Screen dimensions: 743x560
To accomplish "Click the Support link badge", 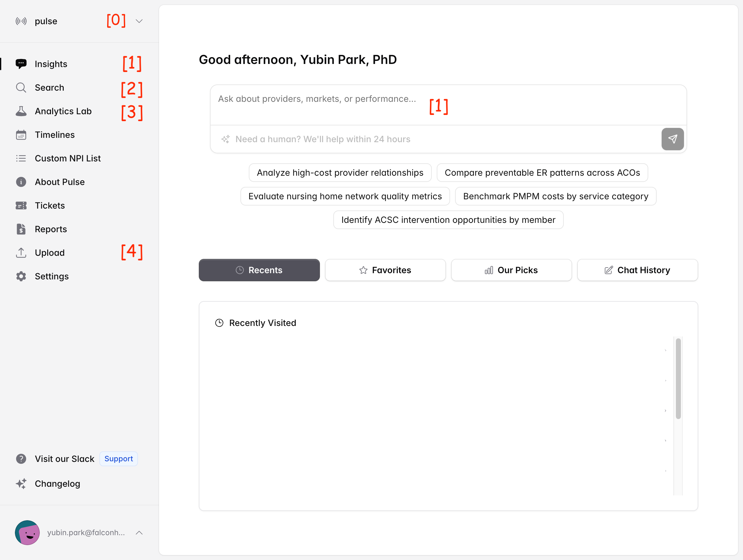I will 119,458.
